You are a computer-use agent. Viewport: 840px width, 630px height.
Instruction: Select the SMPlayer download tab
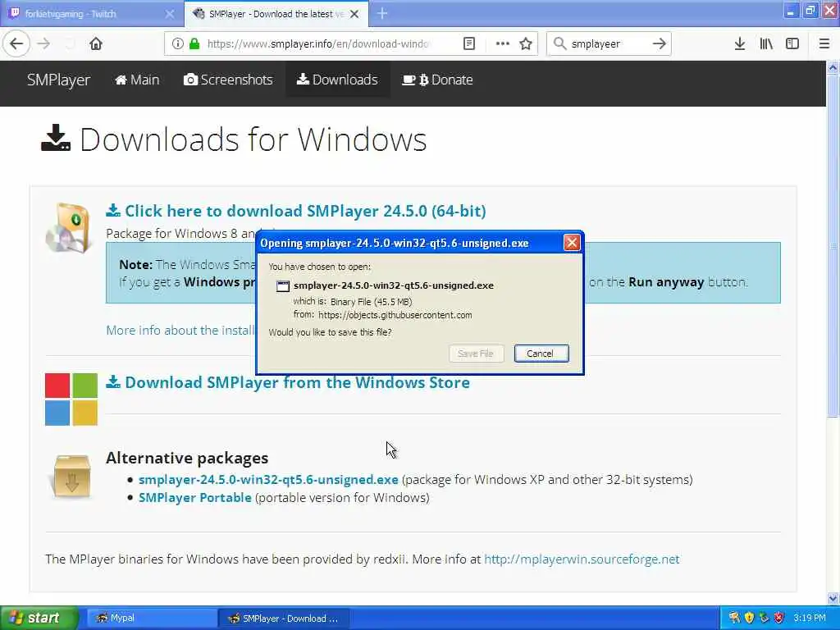(276, 14)
